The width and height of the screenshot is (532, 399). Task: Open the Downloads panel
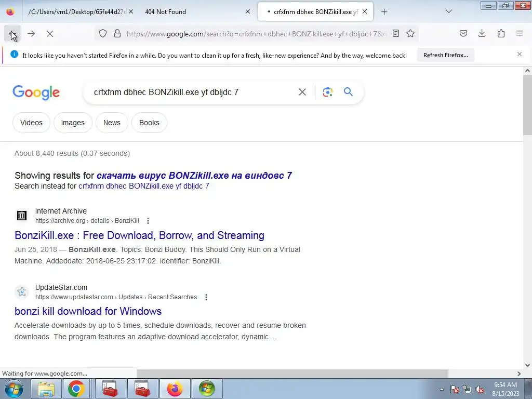482,34
